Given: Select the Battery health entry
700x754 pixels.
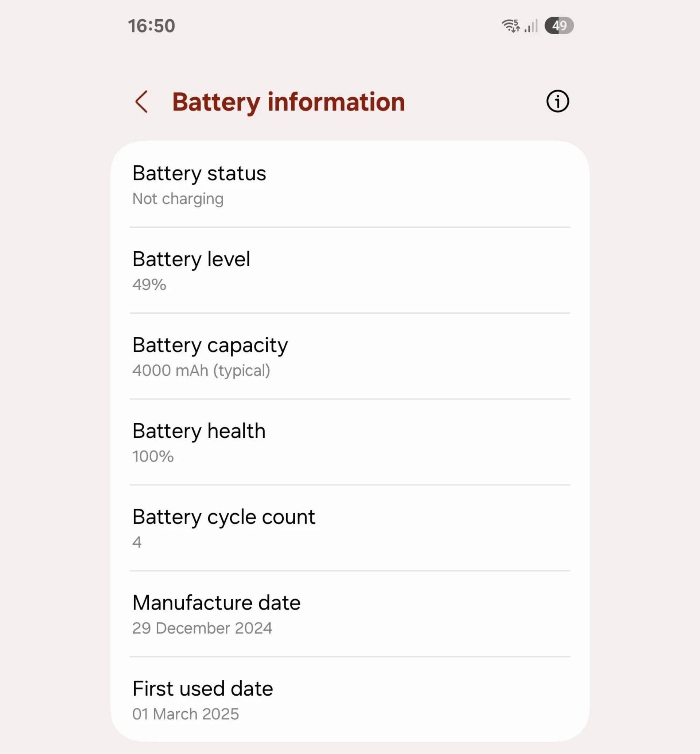Looking at the screenshot, I should (350, 442).
